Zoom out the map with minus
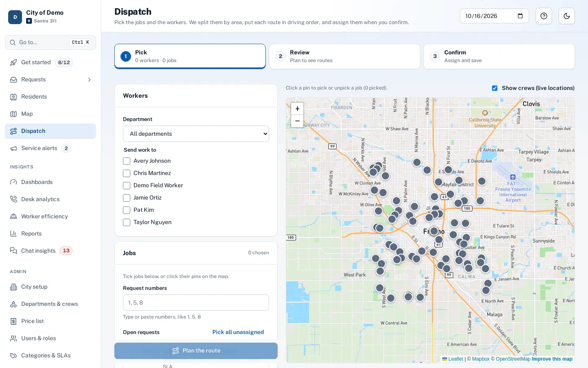588x368 pixels. tap(297, 121)
